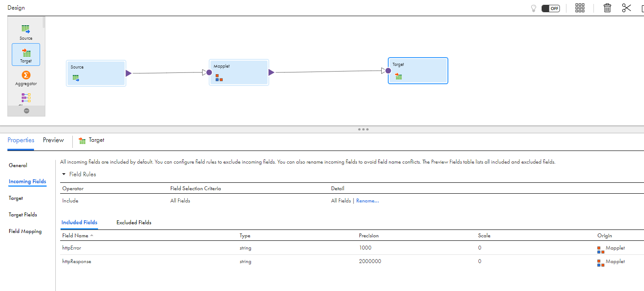Image resolution: width=644 pixels, height=291 pixels.
Task: Open the Target Fields section
Action: click(23, 215)
